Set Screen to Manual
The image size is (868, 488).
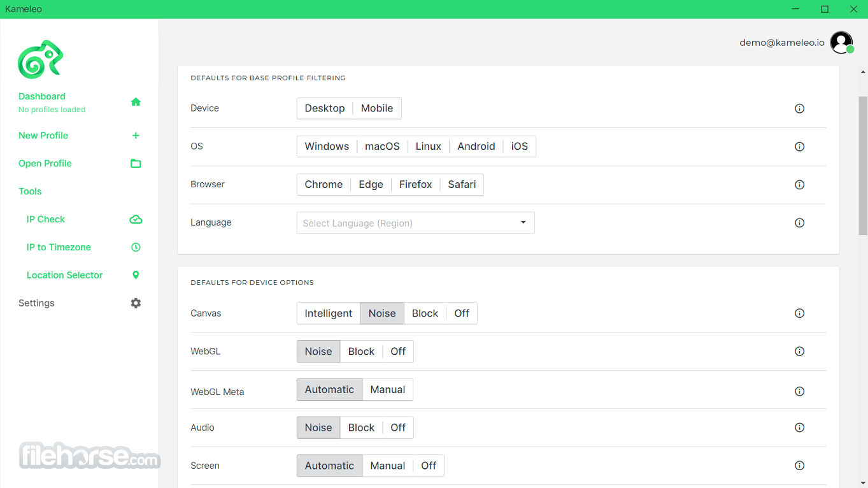coord(388,466)
